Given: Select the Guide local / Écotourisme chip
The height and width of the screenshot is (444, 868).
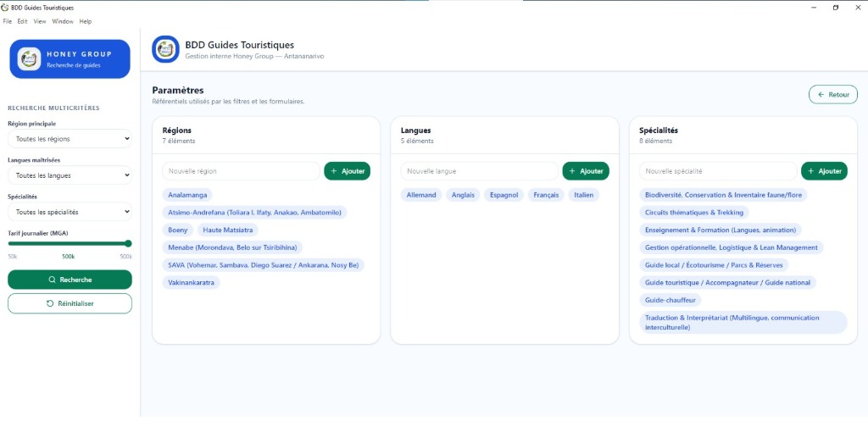Looking at the screenshot, I should coord(714,265).
